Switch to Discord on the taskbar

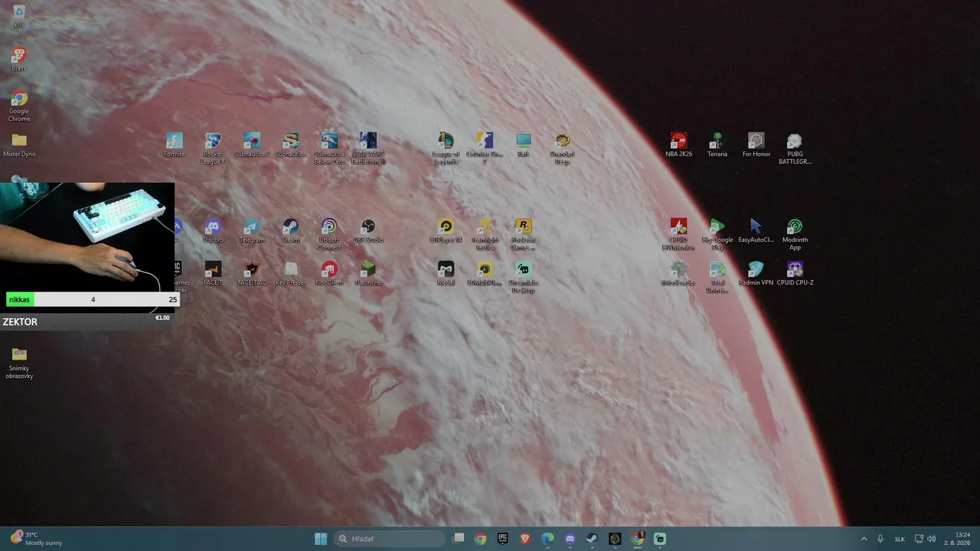pos(570,539)
